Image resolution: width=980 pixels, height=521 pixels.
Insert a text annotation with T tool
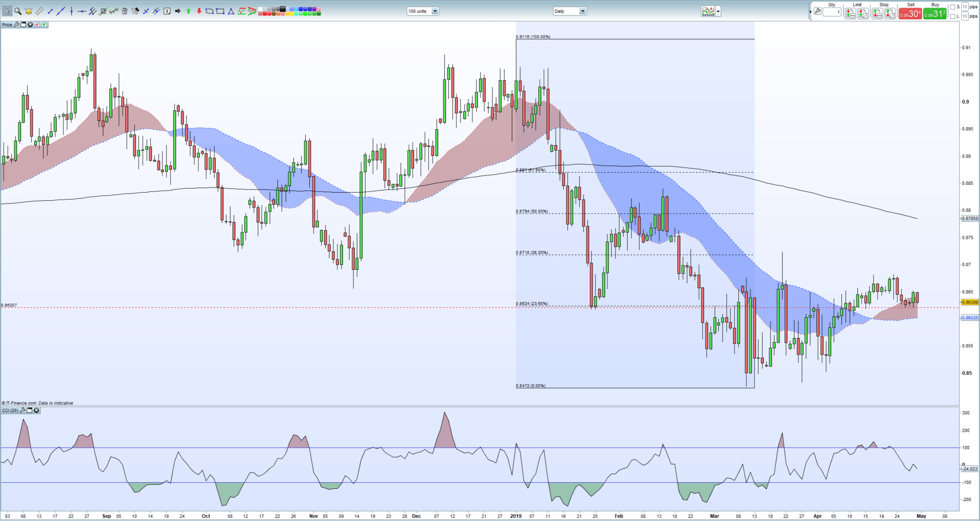[x=167, y=11]
